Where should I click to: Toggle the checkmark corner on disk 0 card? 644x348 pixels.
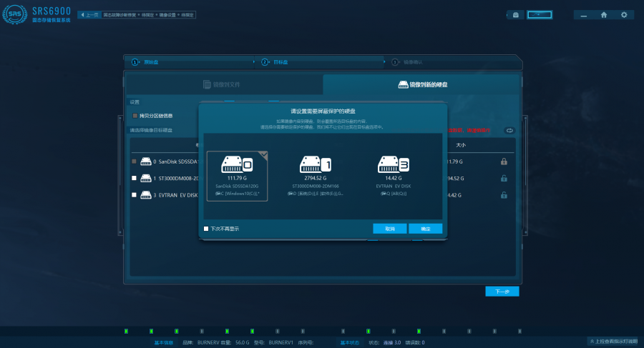[263, 155]
